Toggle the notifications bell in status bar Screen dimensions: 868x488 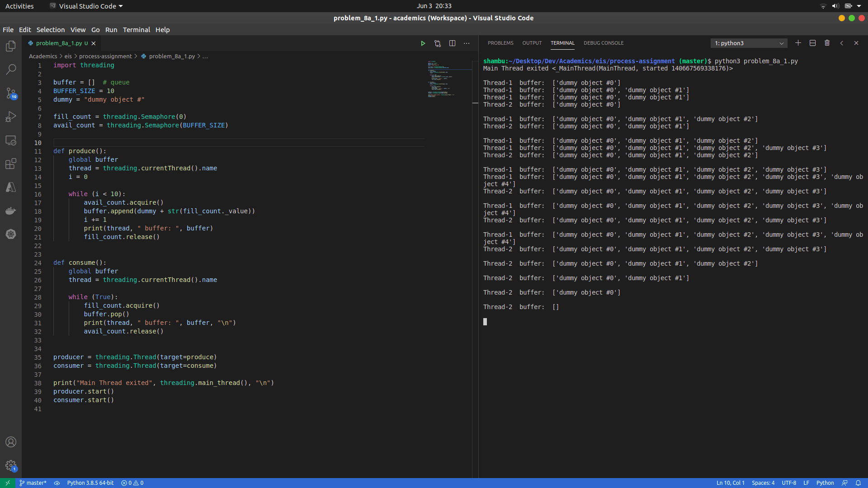pyautogui.click(x=858, y=483)
